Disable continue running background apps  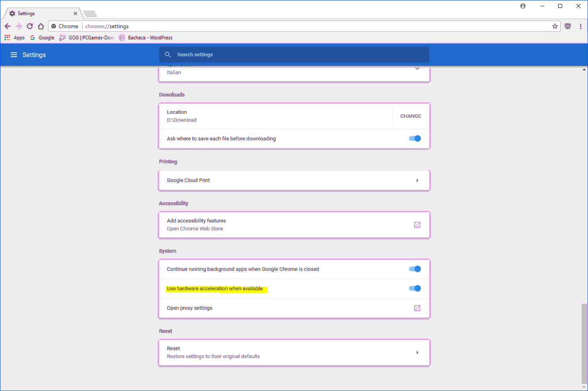pyautogui.click(x=414, y=269)
